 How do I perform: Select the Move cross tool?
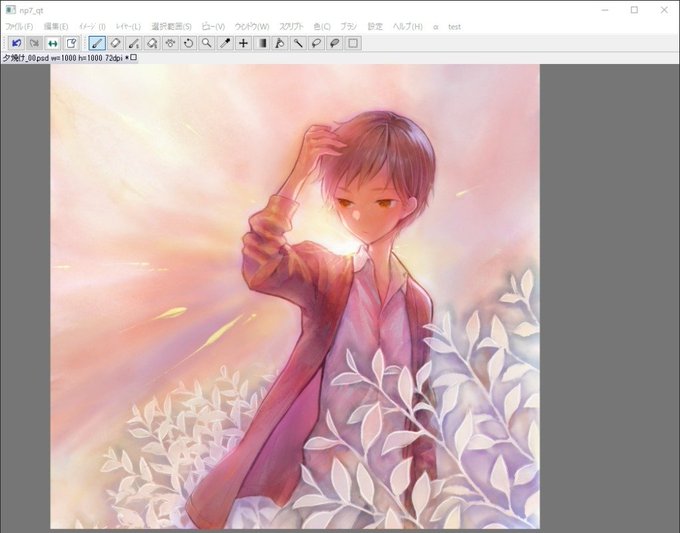243,43
